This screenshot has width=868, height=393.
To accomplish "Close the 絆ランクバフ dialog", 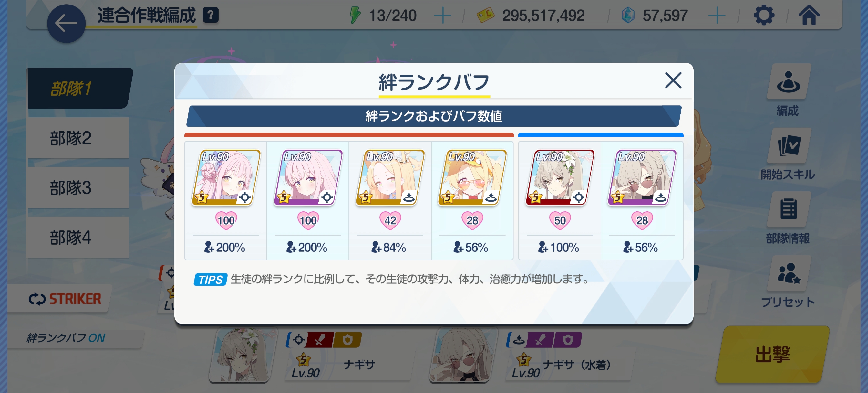I will pos(673,80).
